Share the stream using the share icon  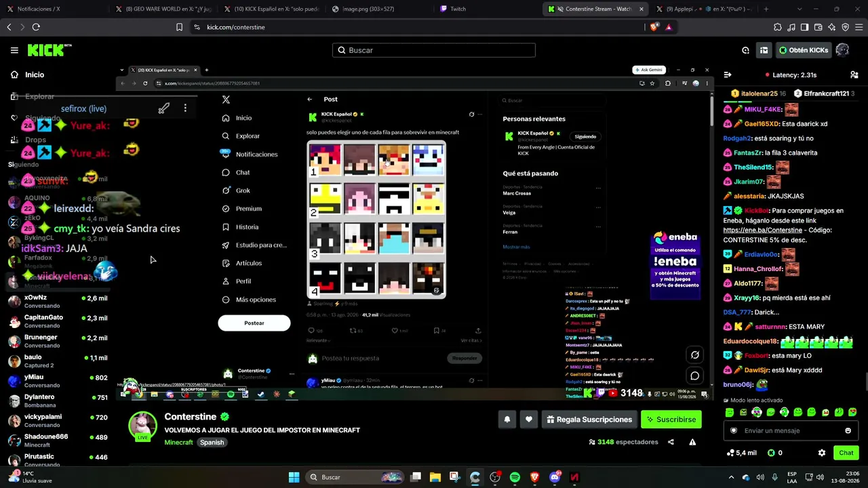click(x=671, y=442)
